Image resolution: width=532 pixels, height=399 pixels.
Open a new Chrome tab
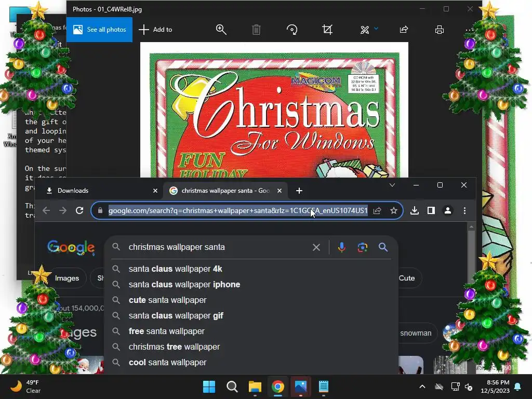tap(299, 191)
